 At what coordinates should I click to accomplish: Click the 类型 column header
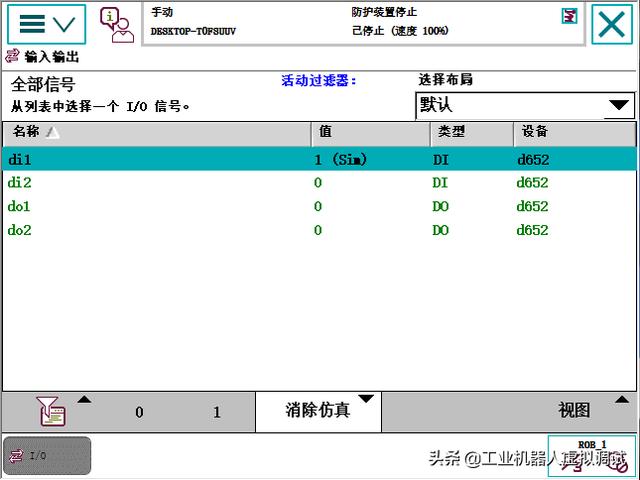click(x=472, y=133)
